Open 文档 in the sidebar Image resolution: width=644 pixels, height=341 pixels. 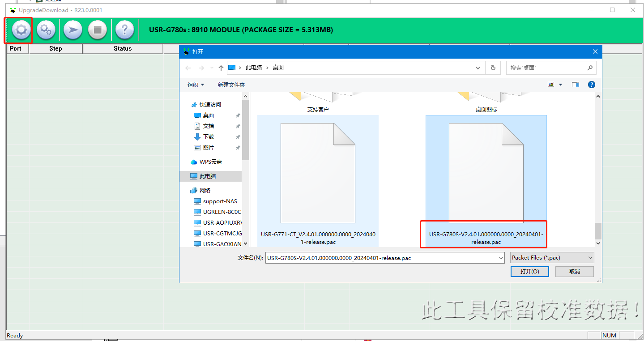(x=204, y=126)
